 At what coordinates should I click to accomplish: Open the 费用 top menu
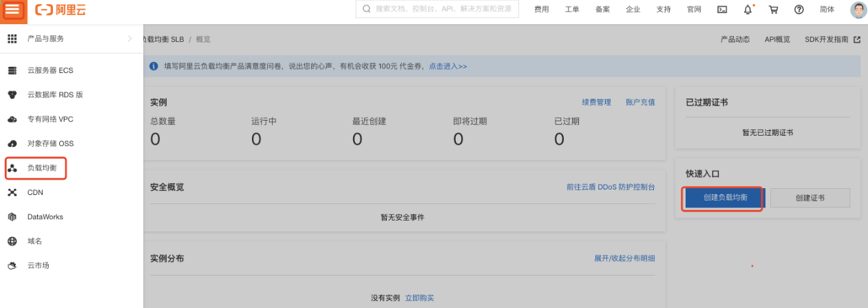click(x=542, y=10)
